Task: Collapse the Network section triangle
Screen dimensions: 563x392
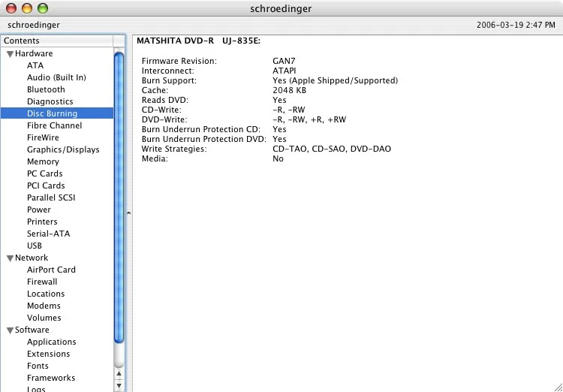Action: pos(10,258)
